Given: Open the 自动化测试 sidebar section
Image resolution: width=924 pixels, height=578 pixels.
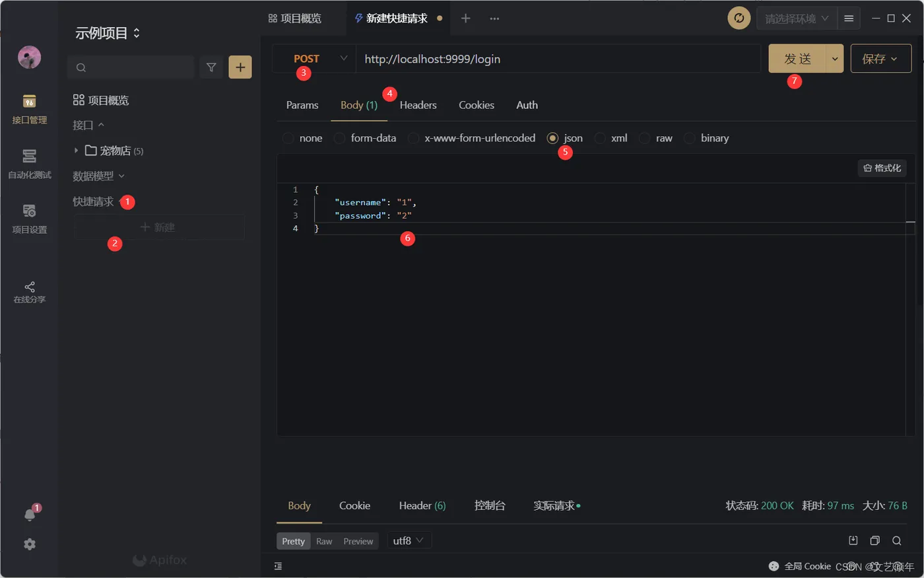Looking at the screenshot, I should (29, 164).
